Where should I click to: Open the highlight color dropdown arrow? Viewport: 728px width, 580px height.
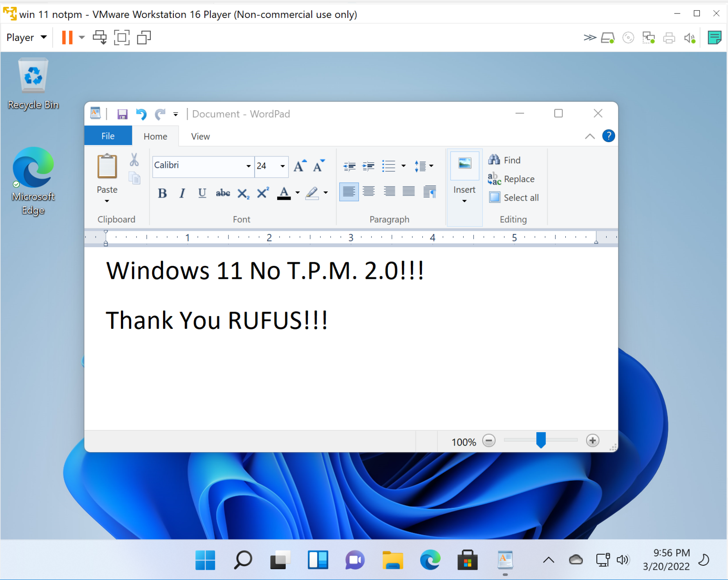pos(326,193)
